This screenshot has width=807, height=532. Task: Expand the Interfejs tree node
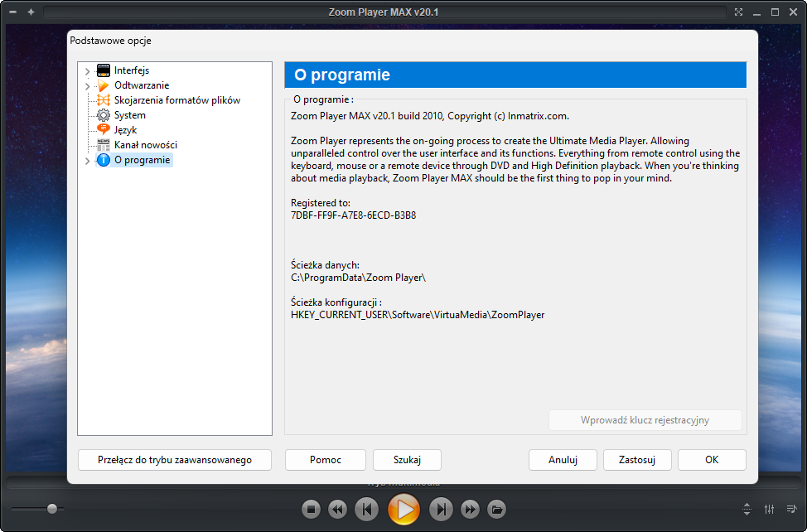(x=87, y=71)
